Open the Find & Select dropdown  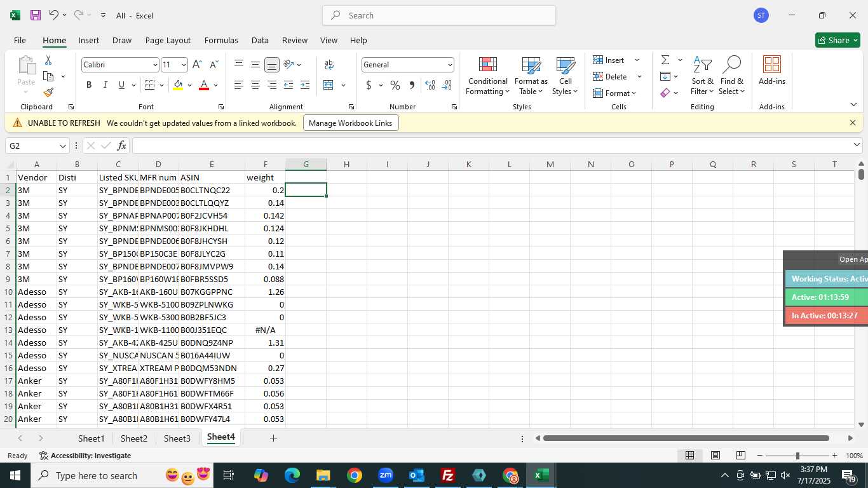click(732, 76)
